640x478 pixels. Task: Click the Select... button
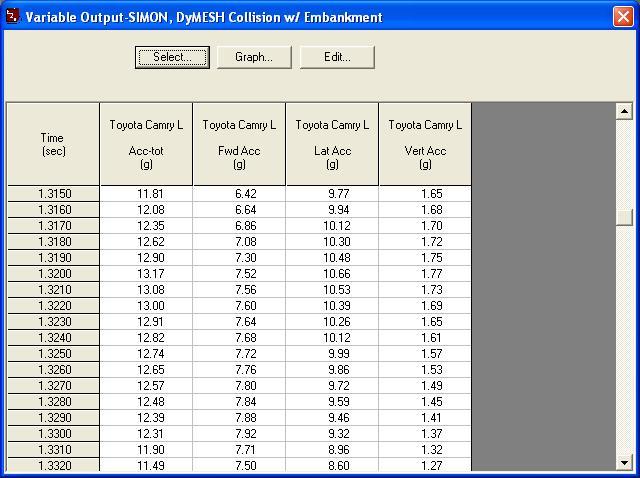click(x=172, y=57)
